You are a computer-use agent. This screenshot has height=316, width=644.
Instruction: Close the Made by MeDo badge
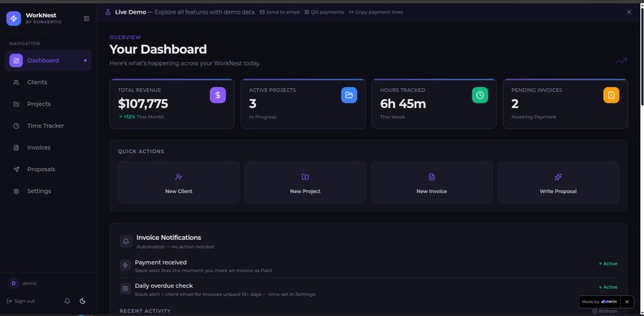point(626,302)
